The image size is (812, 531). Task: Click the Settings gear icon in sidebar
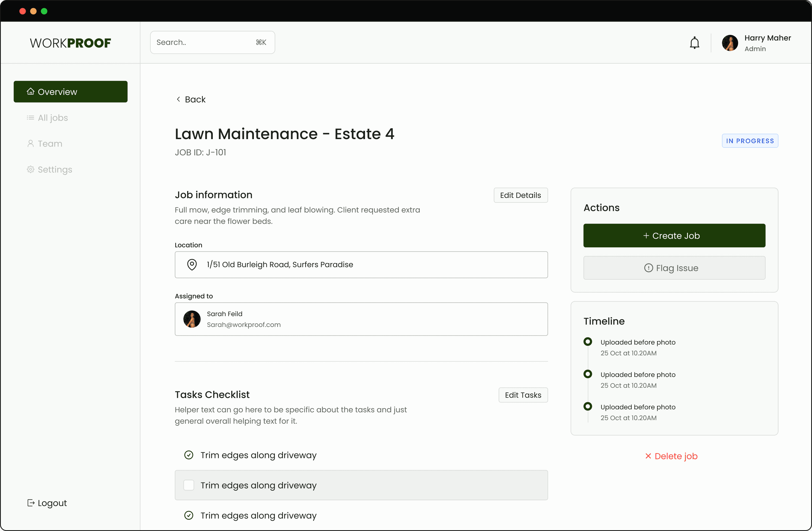(30, 169)
